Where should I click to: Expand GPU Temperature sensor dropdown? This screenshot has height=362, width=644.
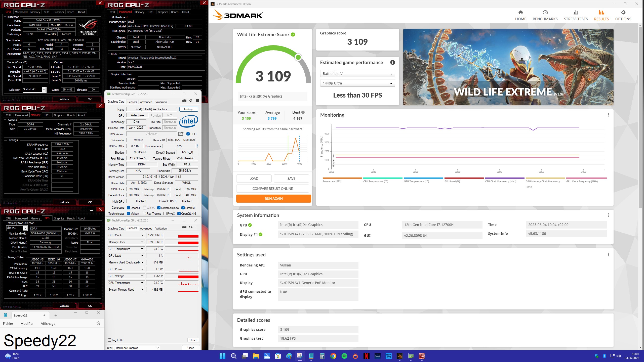pyautogui.click(x=142, y=249)
